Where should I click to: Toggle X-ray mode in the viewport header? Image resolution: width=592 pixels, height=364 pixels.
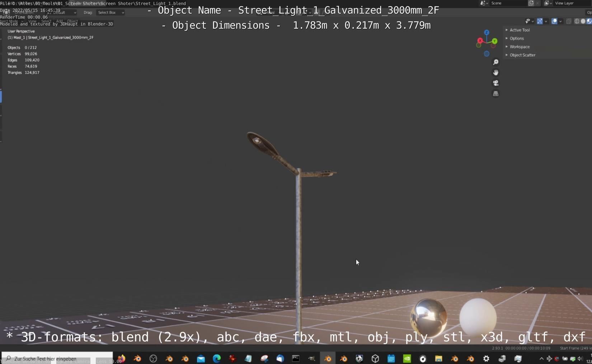point(569,21)
